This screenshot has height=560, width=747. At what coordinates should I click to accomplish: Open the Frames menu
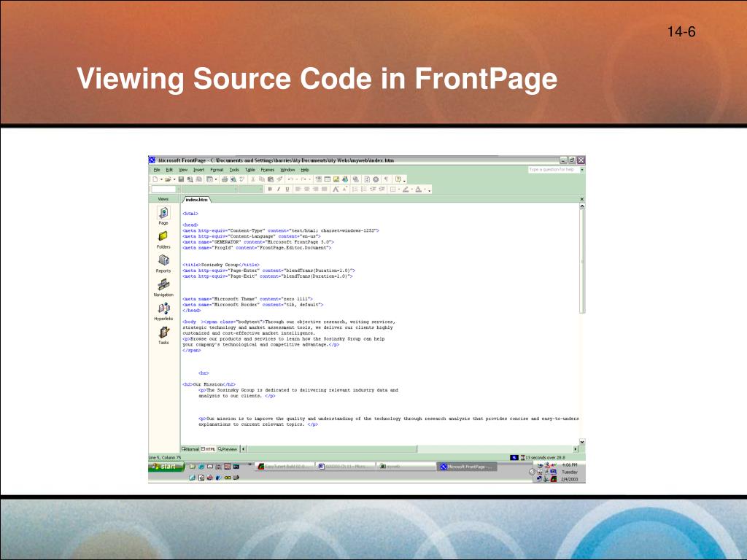(268, 170)
